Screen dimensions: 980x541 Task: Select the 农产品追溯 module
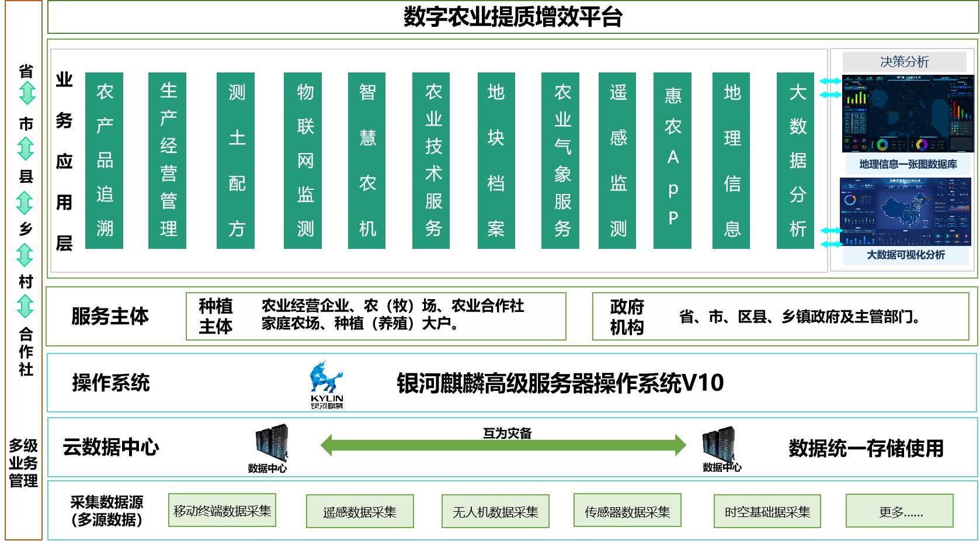tap(105, 161)
